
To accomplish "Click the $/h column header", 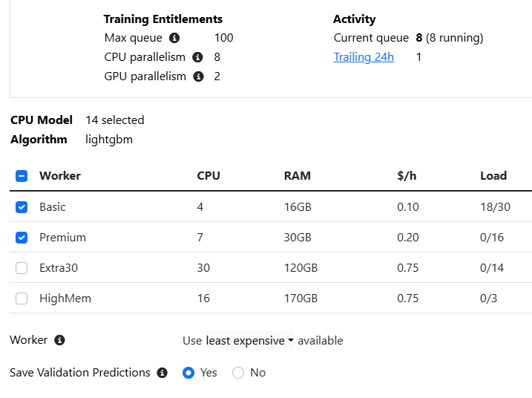I will [407, 176].
